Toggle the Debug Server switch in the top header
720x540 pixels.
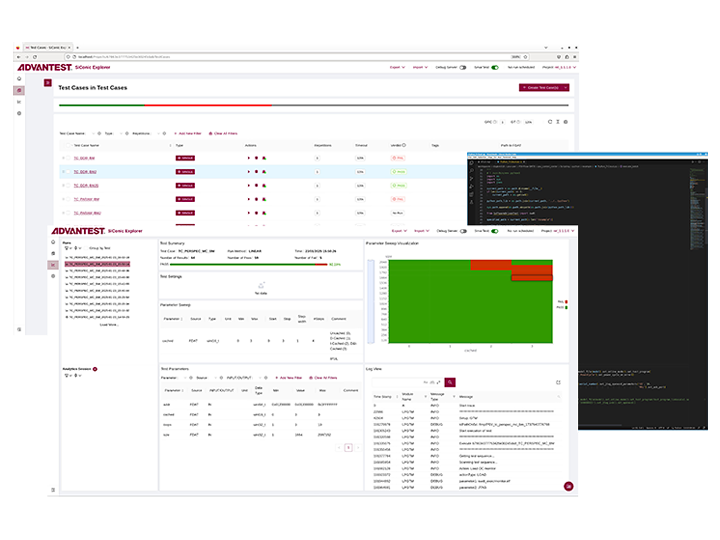462,67
